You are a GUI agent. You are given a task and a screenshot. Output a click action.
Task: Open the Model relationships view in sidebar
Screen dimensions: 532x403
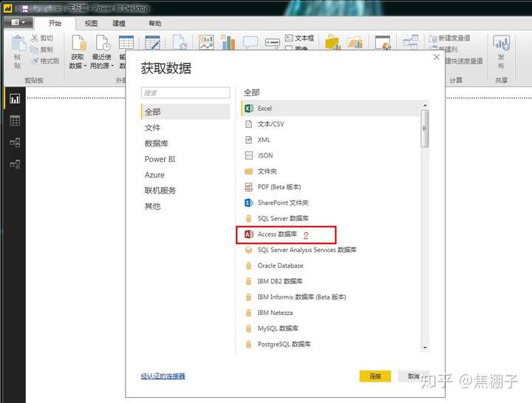tap(15, 142)
